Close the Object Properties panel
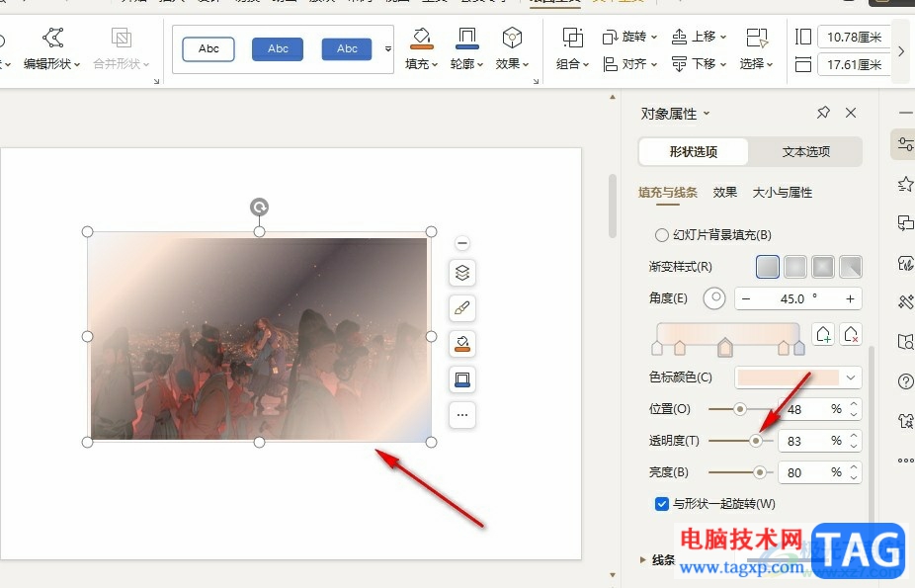Screen dimensions: 915x588 (851, 113)
